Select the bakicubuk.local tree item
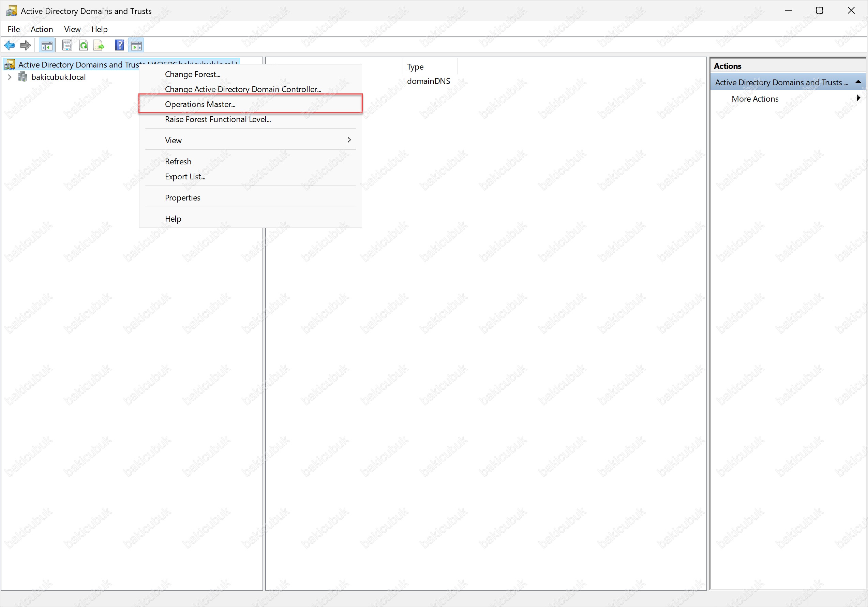This screenshot has width=868, height=607. click(x=58, y=77)
